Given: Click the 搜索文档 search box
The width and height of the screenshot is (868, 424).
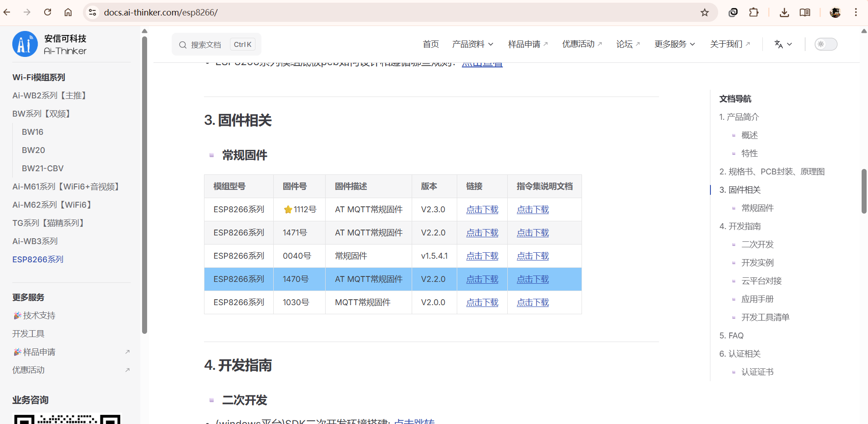Looking at the screenshot, I should tap(216, 44).
